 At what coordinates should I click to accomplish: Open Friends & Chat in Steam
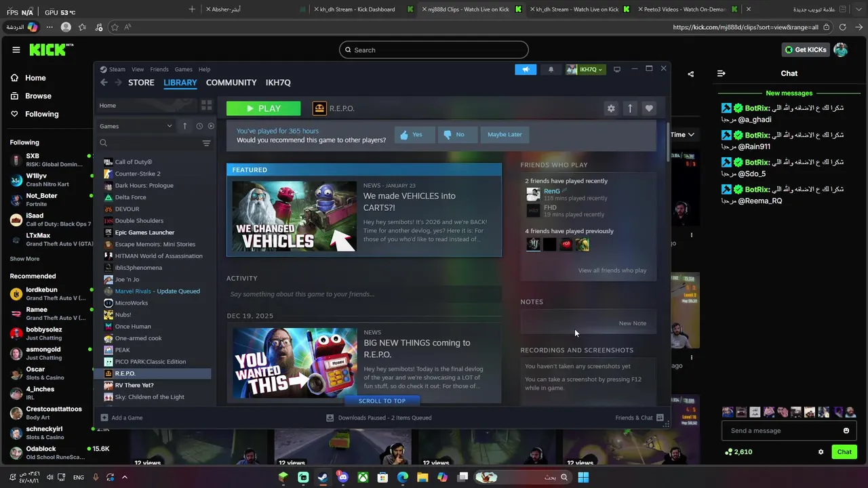tap(639, 418)
